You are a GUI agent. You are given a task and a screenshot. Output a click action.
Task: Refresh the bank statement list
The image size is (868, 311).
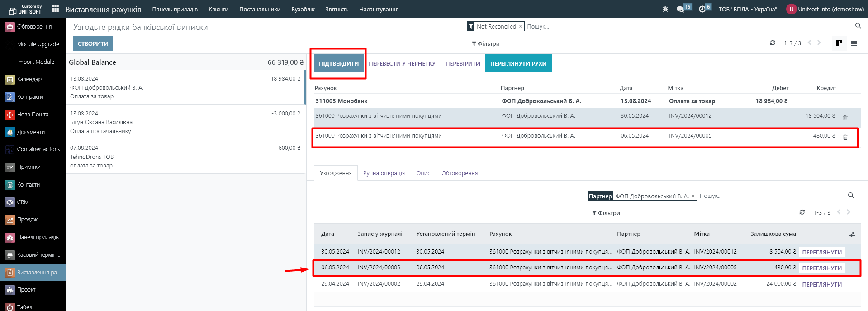773,43
